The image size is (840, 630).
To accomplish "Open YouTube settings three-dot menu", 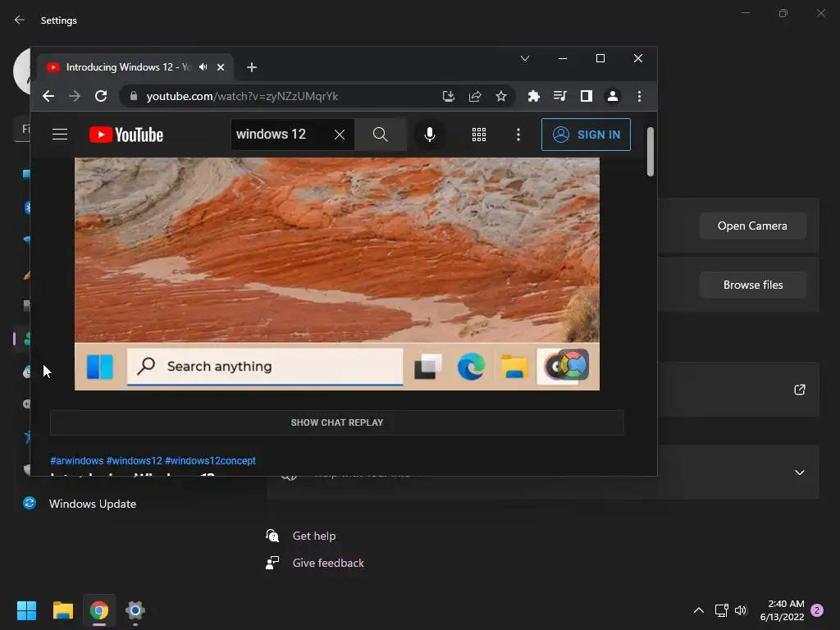I will [518, 135].
